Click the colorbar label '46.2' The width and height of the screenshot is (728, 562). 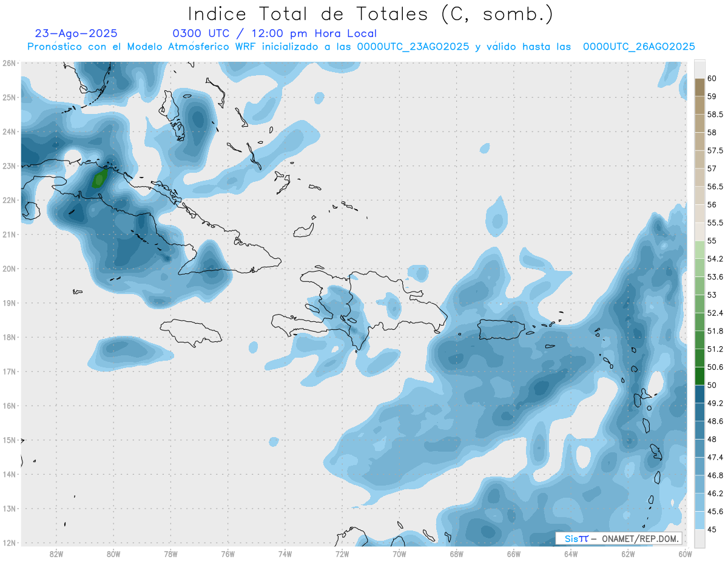(x=715, y=493)
